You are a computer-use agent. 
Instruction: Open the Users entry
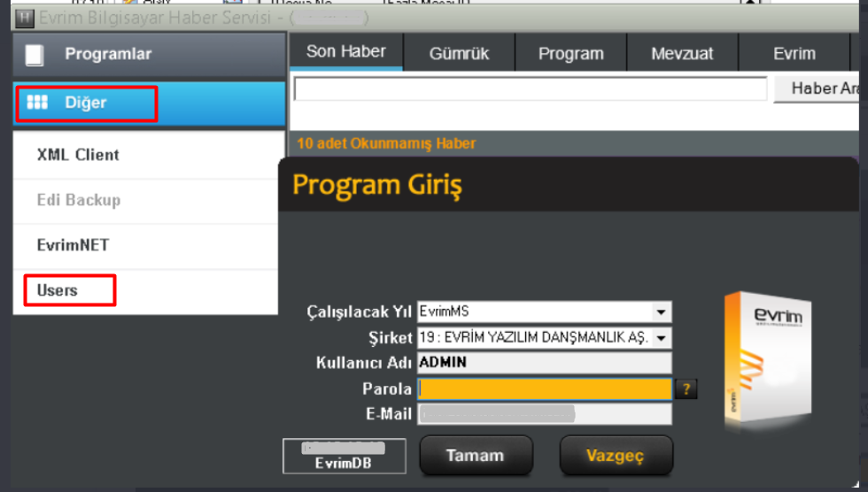tap(145, 291)
